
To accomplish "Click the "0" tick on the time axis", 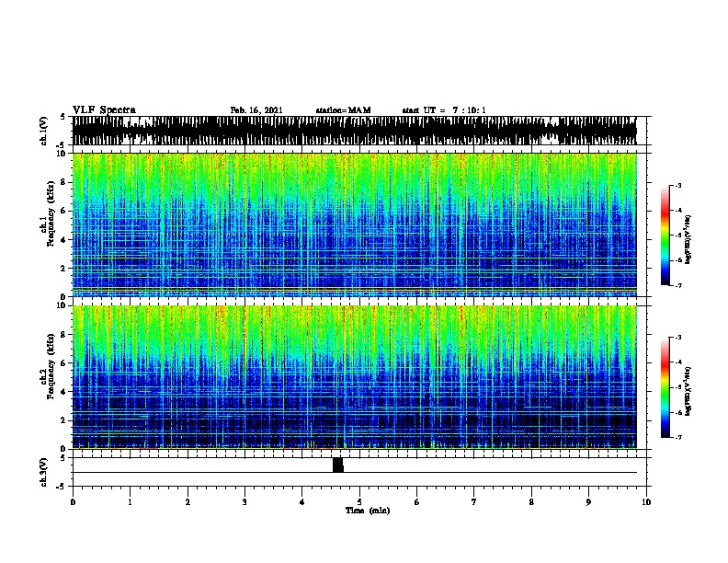I will click(73, 502).
